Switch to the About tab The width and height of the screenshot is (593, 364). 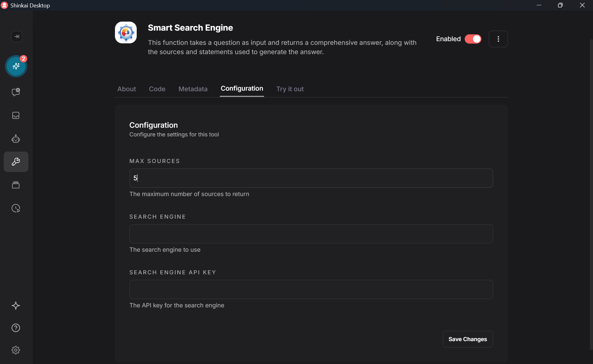click(126, 89)
